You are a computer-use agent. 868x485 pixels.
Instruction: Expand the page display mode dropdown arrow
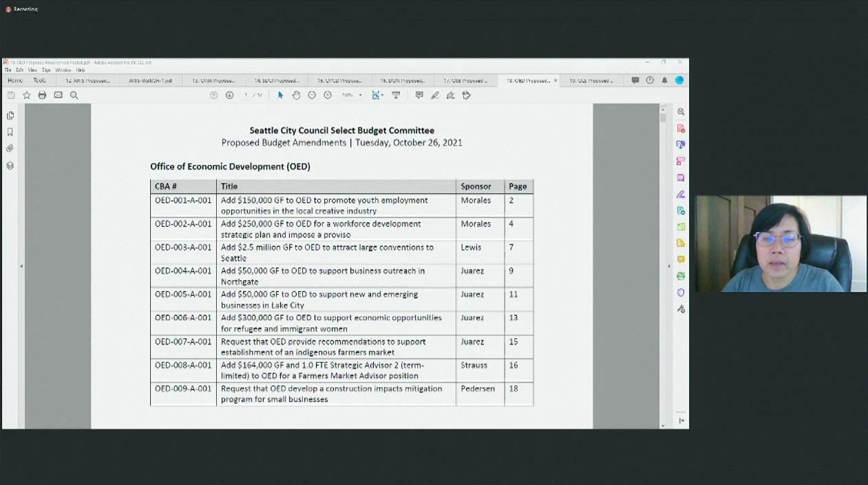[382, 95]
